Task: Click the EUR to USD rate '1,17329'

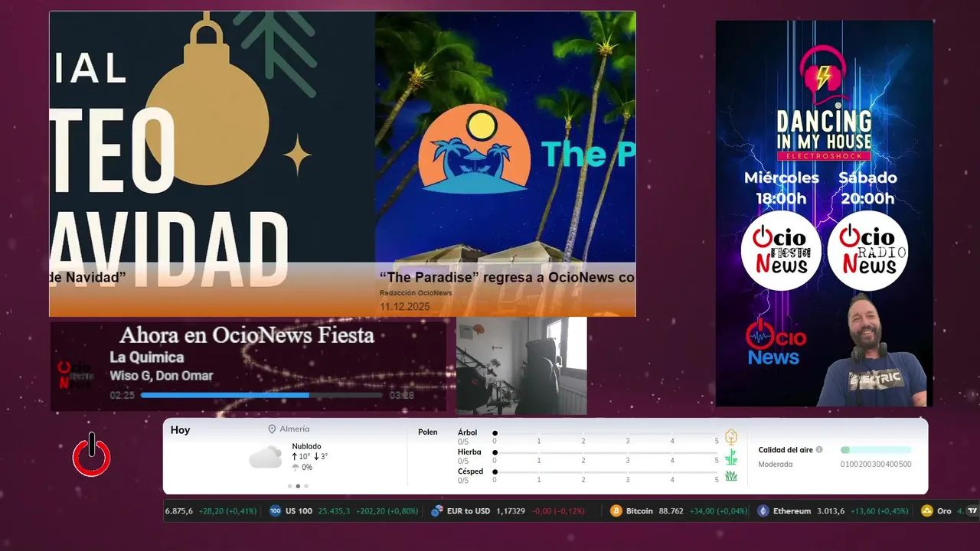Action: pos(511,511)
